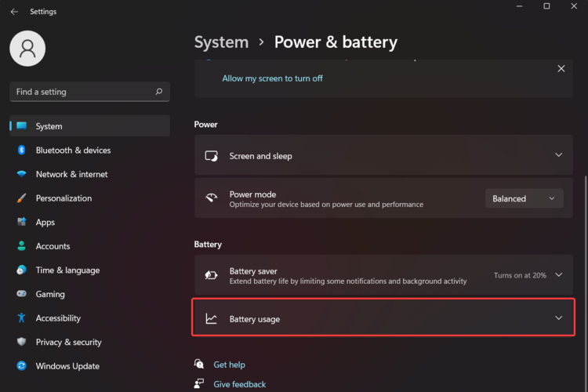588x392 pixels.
Task: Open the Give feedback link
Action: tap(239, 384)
